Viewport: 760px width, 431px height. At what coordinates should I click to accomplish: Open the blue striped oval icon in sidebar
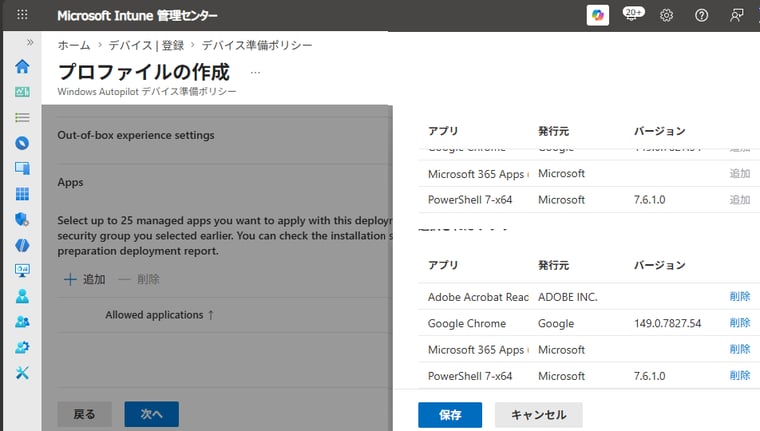point(22,245)
